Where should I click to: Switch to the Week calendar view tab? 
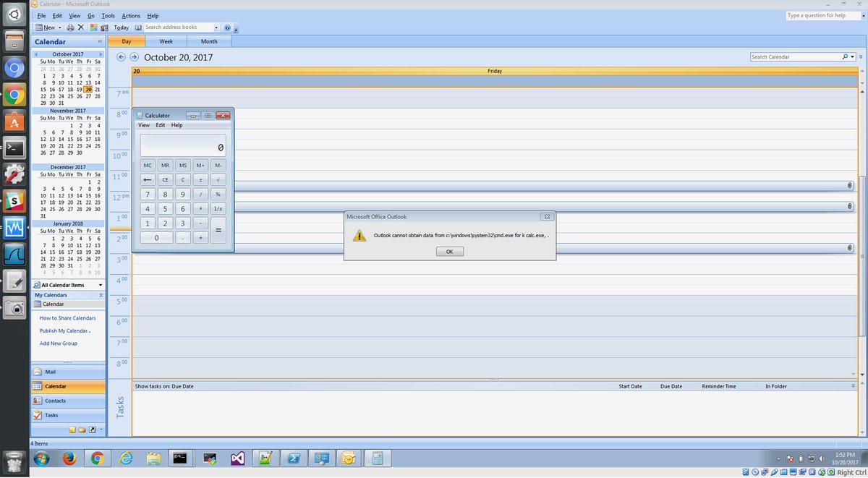coord(166,41)
